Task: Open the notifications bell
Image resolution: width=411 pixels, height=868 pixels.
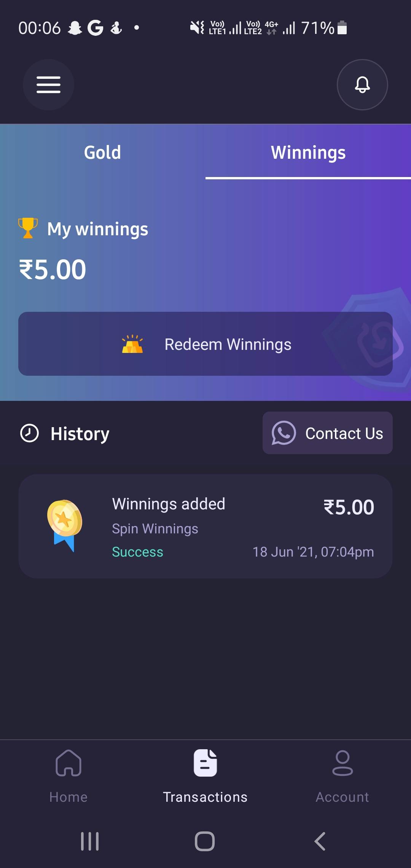Action: point(362,85)
